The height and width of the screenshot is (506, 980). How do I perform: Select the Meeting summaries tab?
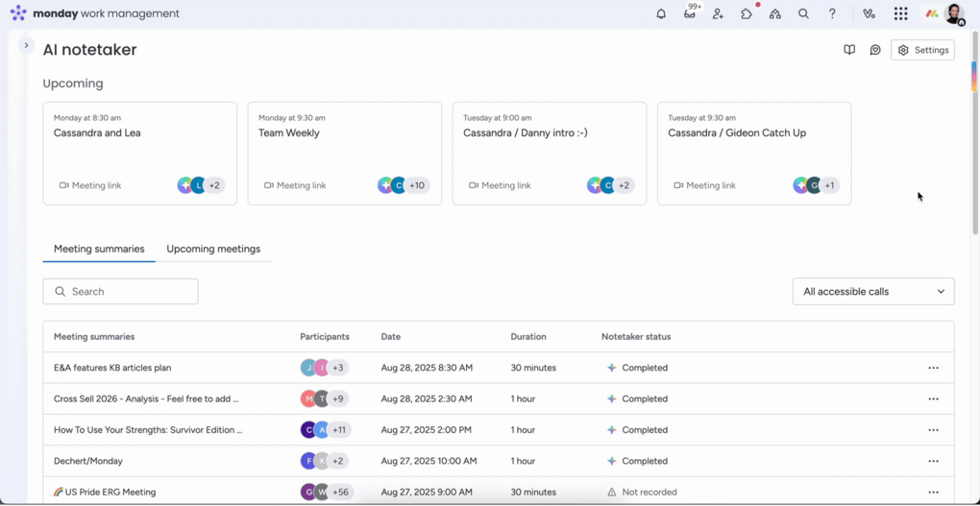coord(99,249)
